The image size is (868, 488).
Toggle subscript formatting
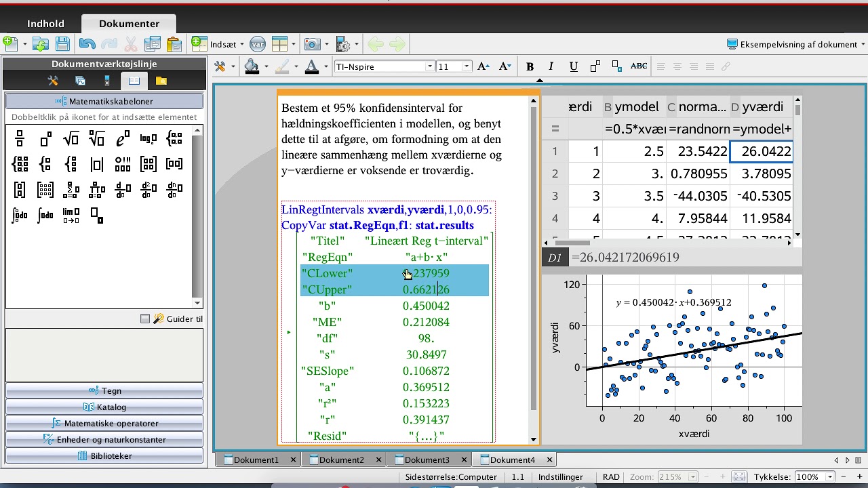click(x=617, y=66)
